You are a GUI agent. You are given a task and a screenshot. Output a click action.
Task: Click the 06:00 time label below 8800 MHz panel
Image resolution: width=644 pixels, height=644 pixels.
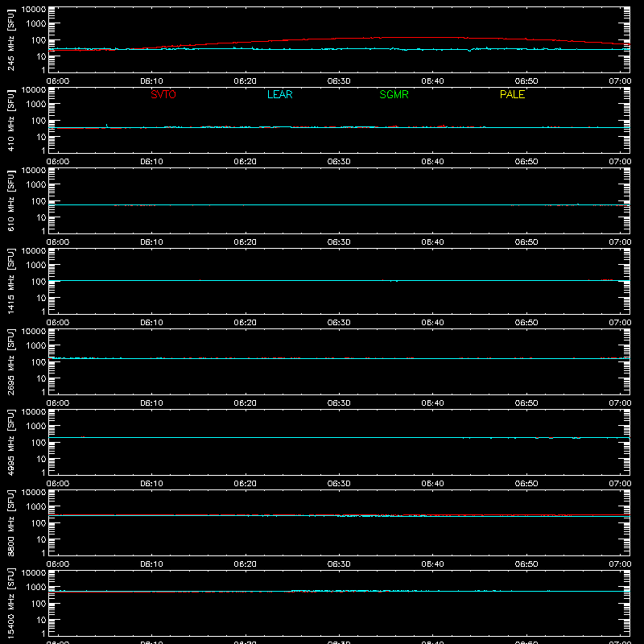pos(58,564)
